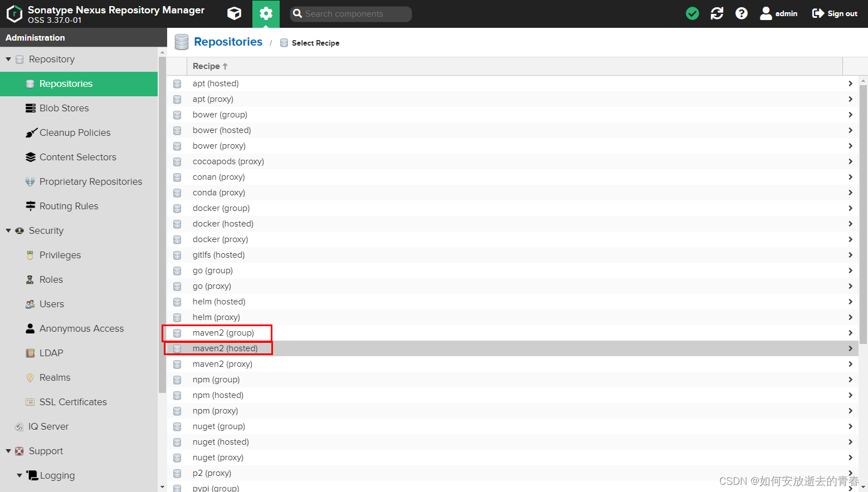Choose the bower (group) recipe
This screenshot has height=492, width=868.
(x=513, y=115)
